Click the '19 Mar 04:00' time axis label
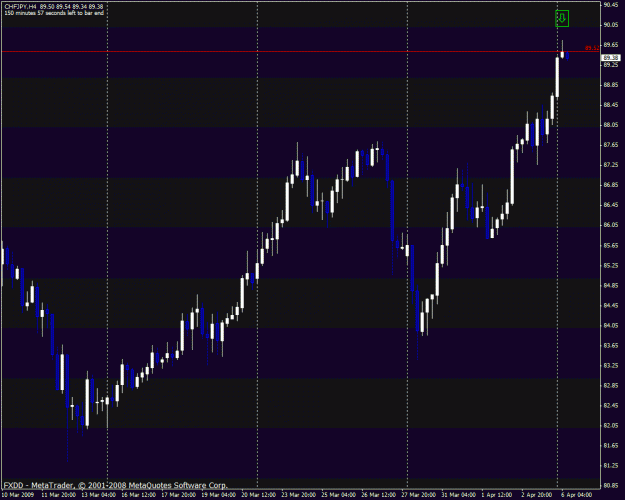 pyautogui.click(x=218, y=495)
